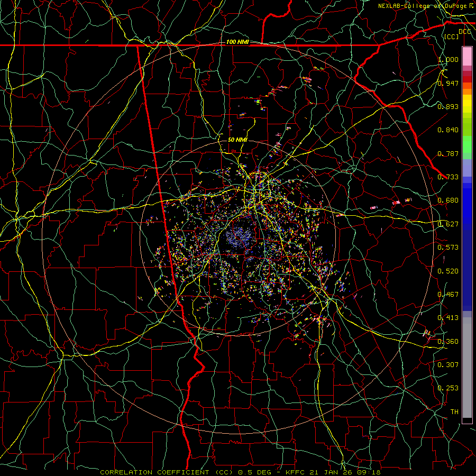
Task: Click the pink swatch at the top of the color bar
Action: click(467, 57)
